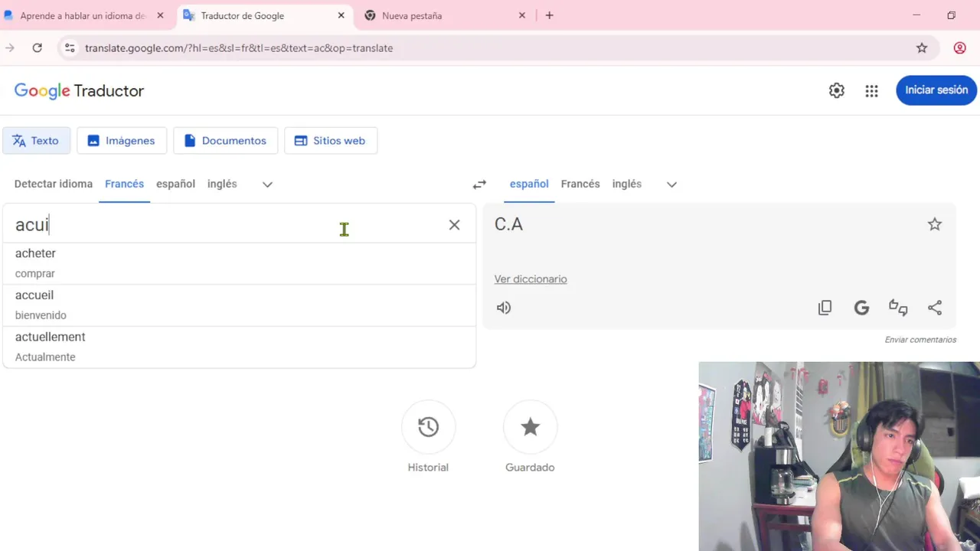Bookmark this page star in address bar
The height and width of the screenshot is (551, 980).
coord(922,47)
